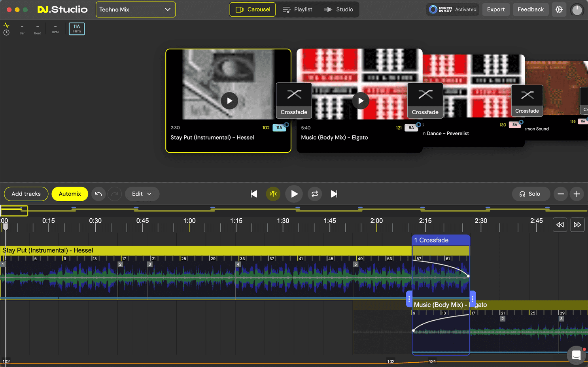Image resolution: width=588 pixels, height=367 pixels.
Task: Switch to Carousel view mode
Action: 252,9
